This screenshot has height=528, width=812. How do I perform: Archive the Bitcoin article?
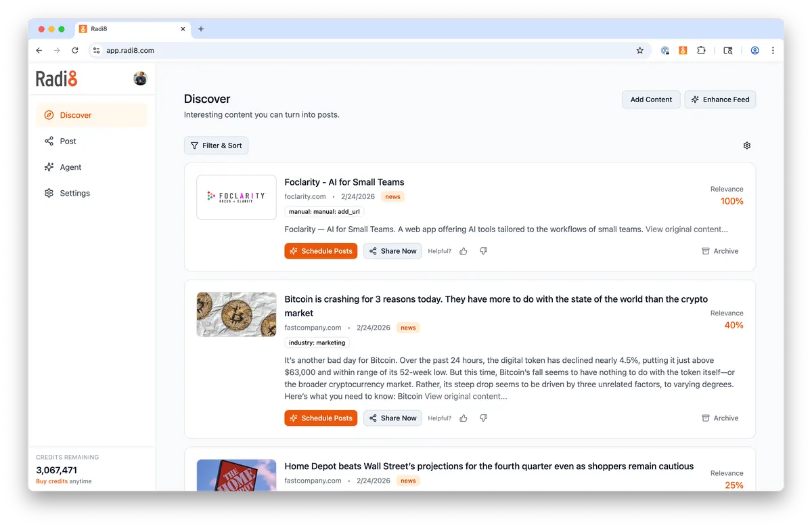coord(720,418)
